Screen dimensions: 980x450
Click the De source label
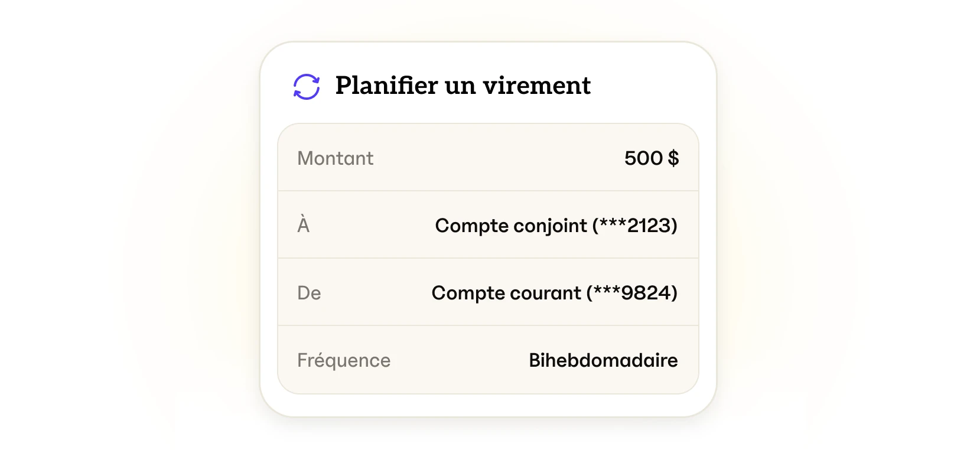point(309,293)
